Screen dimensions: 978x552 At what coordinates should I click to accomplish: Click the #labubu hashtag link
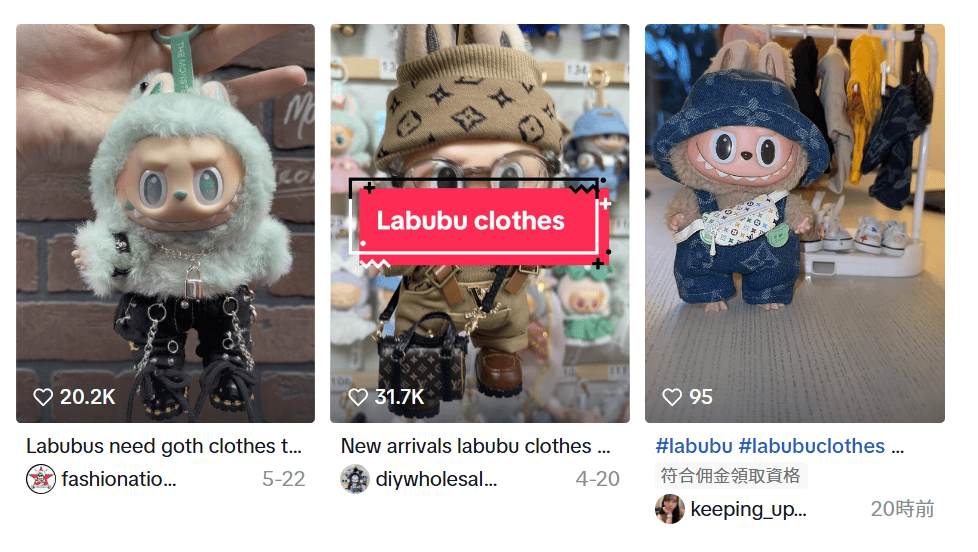694,447
